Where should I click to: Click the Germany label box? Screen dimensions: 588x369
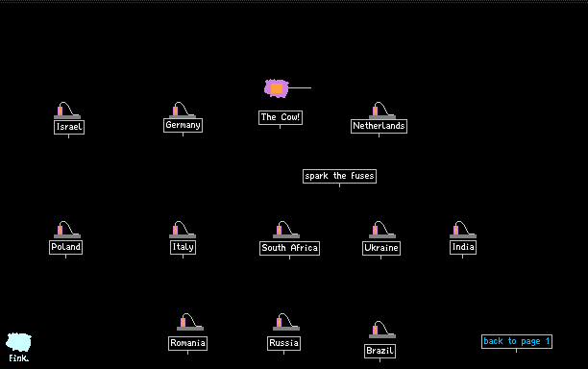click(183, 125)
